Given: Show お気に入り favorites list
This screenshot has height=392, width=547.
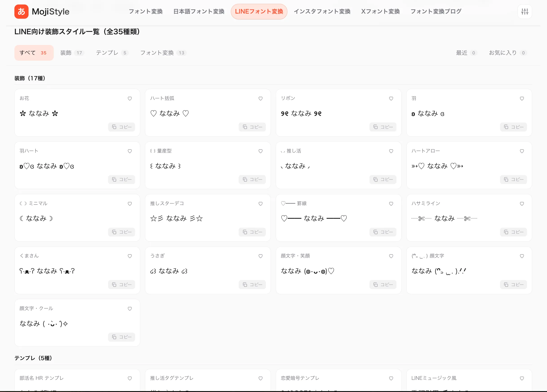Looking at the screenshot, I should tap(508, 53).
